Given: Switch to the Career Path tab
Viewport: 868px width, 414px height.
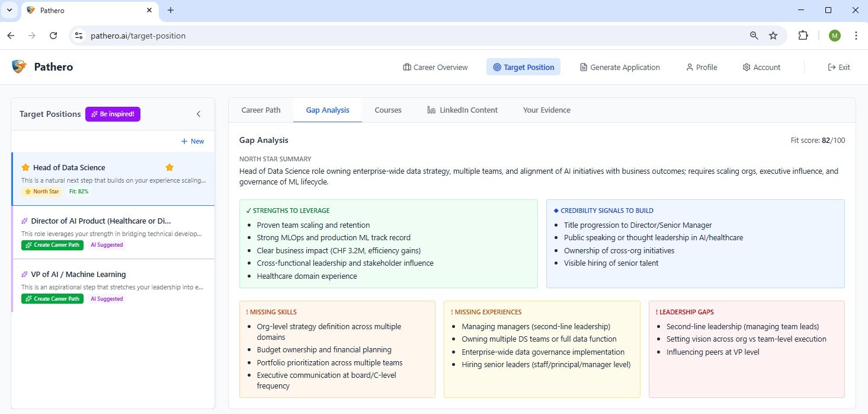Looking at the screenshot, I should click(x=261, y=110).
